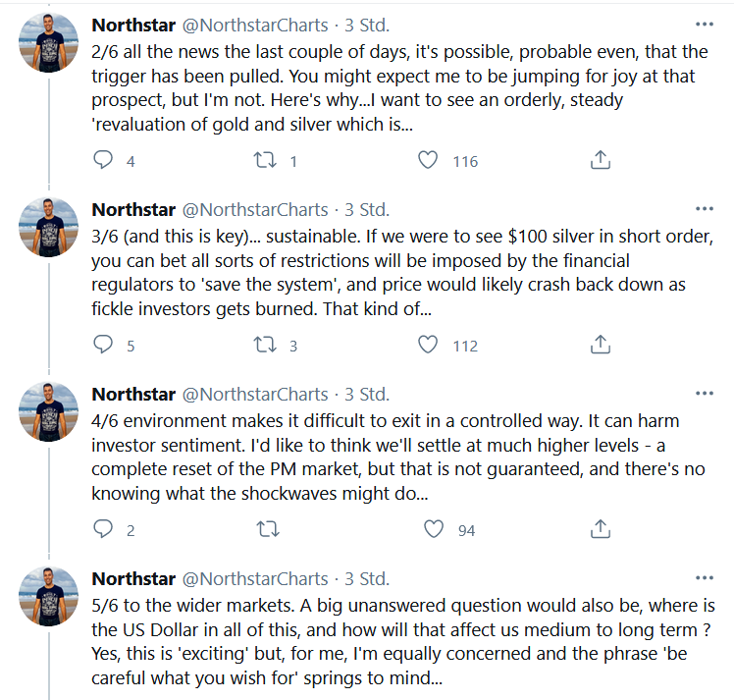Retweet the 4/6 tweet

click(x=265, y=529)
